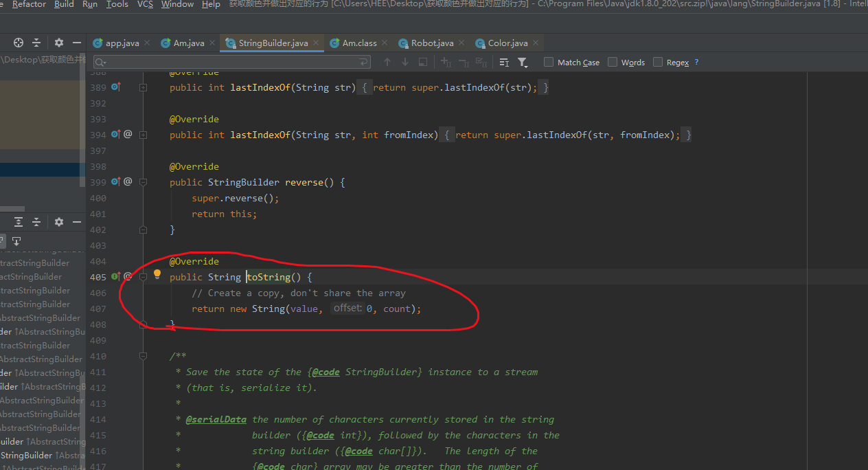Image resolution: width=868 pixels, height=470 pixels.
Task: Close the Robot.java tab
Action: 460,43
